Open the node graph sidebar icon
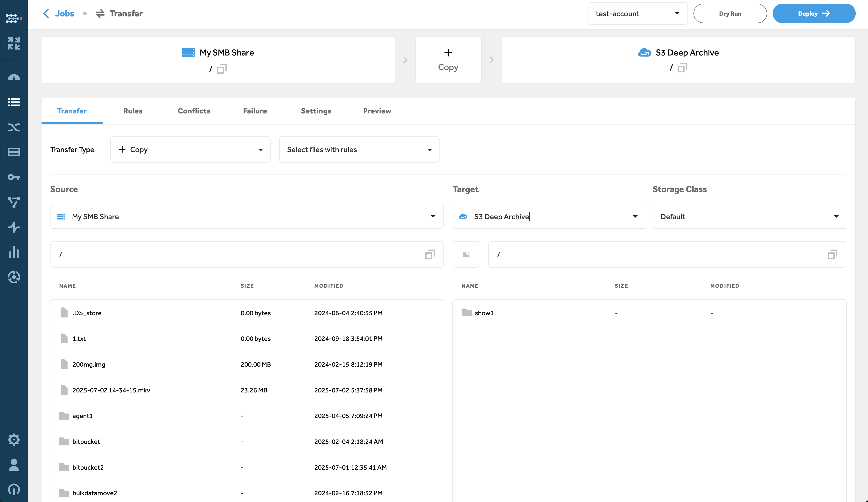 point(14,202)
